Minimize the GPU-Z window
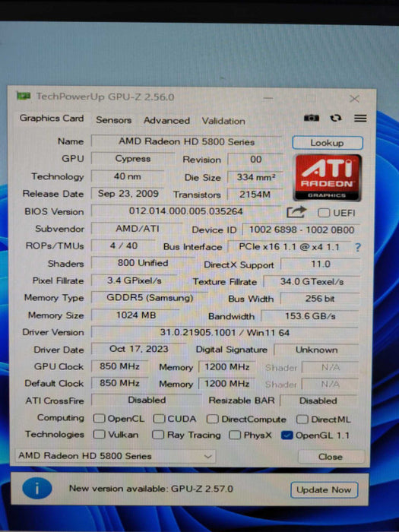399x532 pixels. tap(268, 98)
